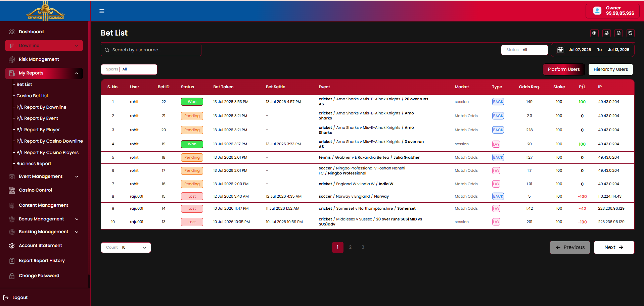The width and height of the screenshot is (644, 306).
Task: Click the Jul 07, 2026 start date
Action: point(580,50)
